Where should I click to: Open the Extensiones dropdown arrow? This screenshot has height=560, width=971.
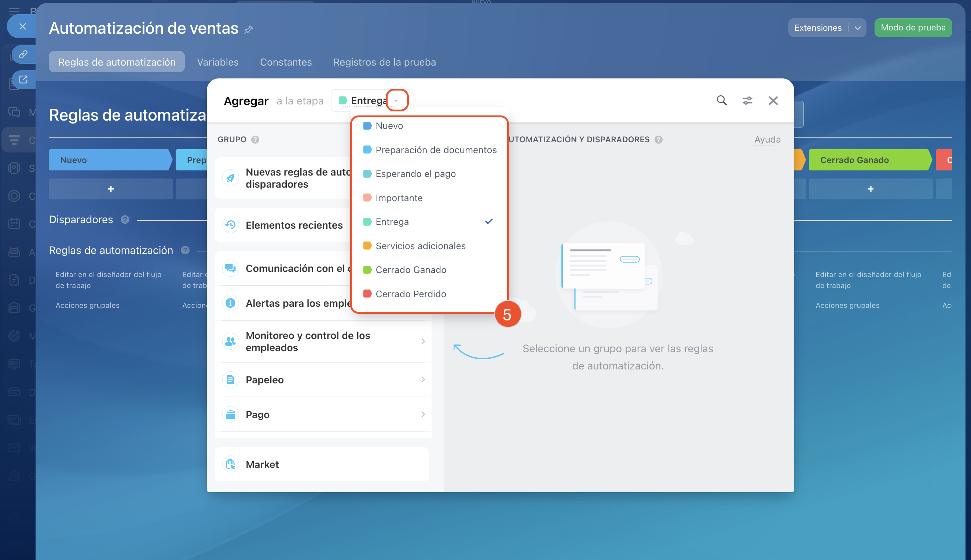point(858,28)
